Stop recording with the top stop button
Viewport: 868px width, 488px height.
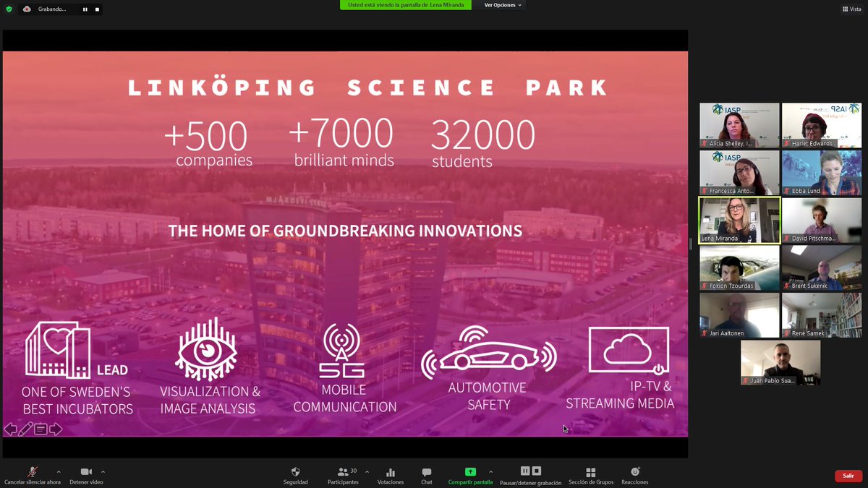pyautogui.click(x=97, y=9)
